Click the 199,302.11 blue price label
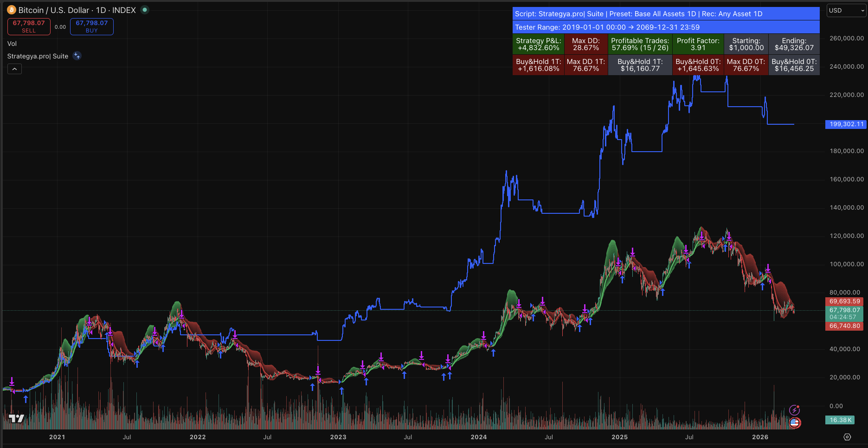Viewport: 868px width, 448px height. tap(846, 124)
